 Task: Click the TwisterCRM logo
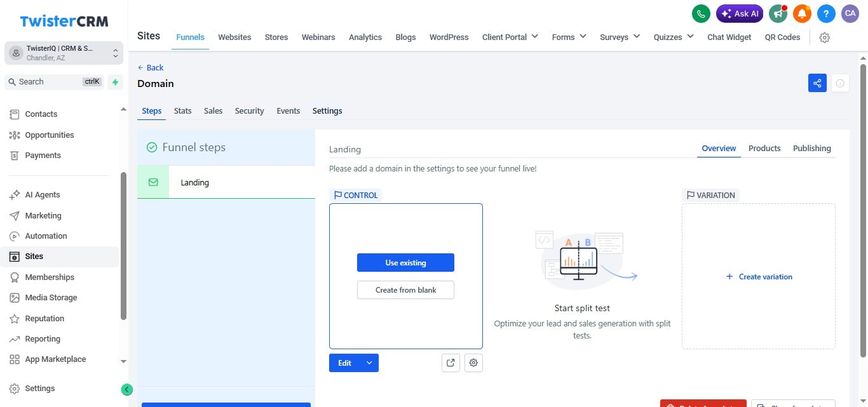click(x=64, y=21)
